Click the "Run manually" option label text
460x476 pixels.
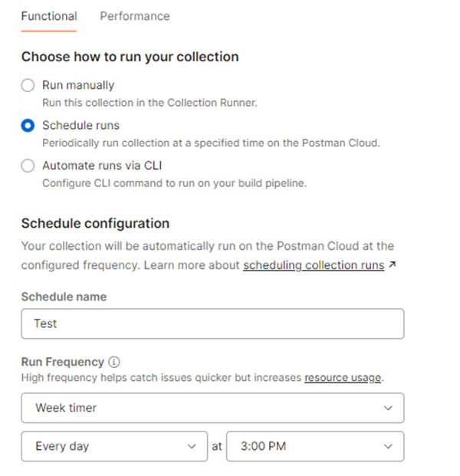click(78, 85)
